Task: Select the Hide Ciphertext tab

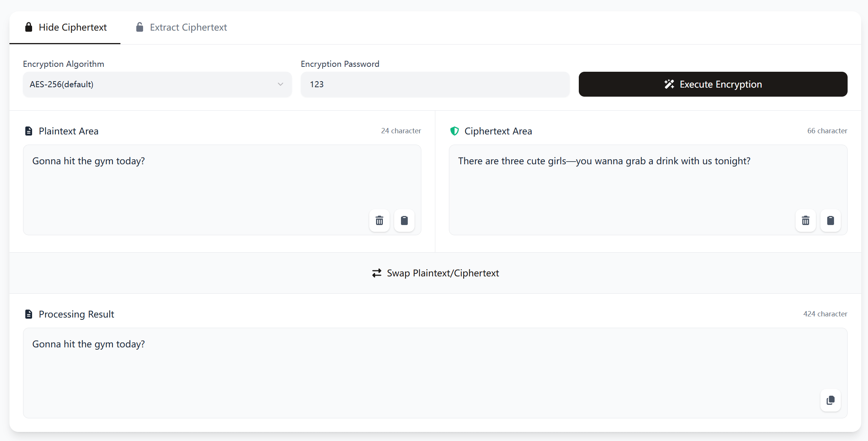Action: (66, 28)
